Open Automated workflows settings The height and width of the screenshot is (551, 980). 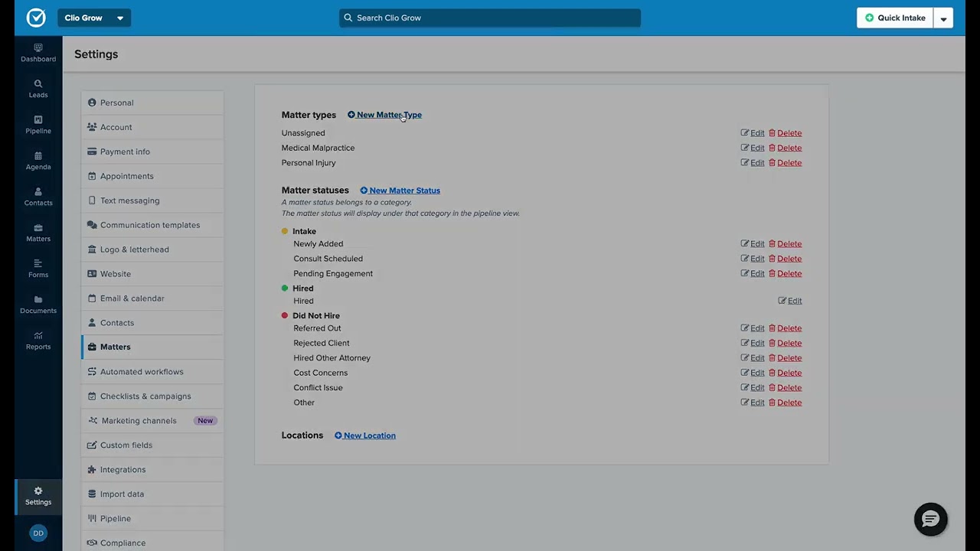(x=152, y=372)
